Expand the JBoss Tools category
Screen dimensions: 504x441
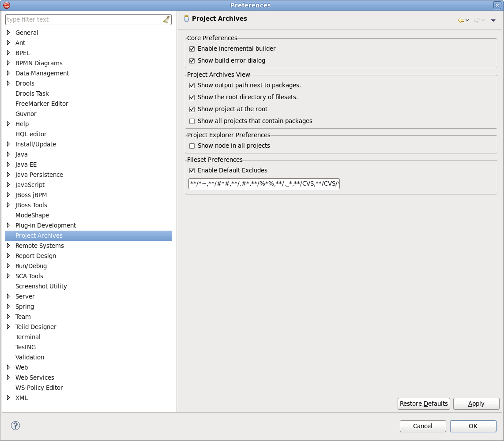coord(8,205)
